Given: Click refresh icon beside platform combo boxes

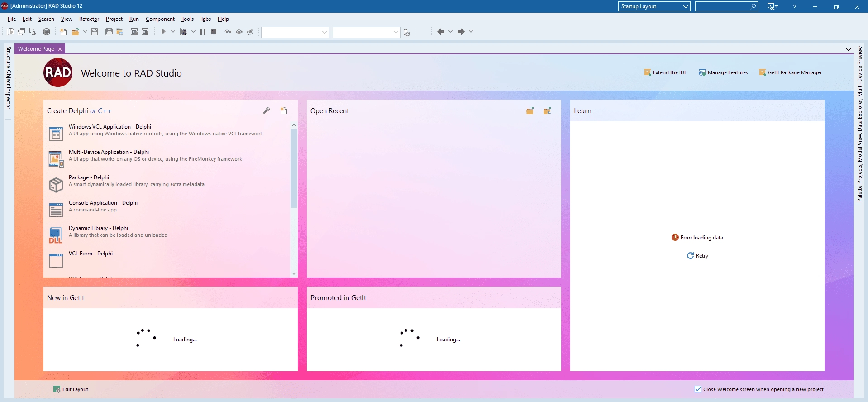Looking at the screenshot, I should coord(406,32).
